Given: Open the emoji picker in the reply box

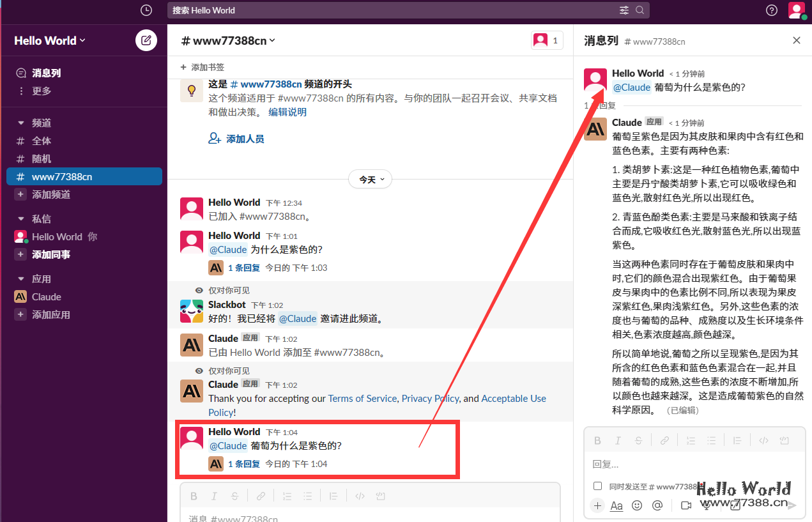Looking at the screenshot, I should pyautogui.click(x=636, y=505).
